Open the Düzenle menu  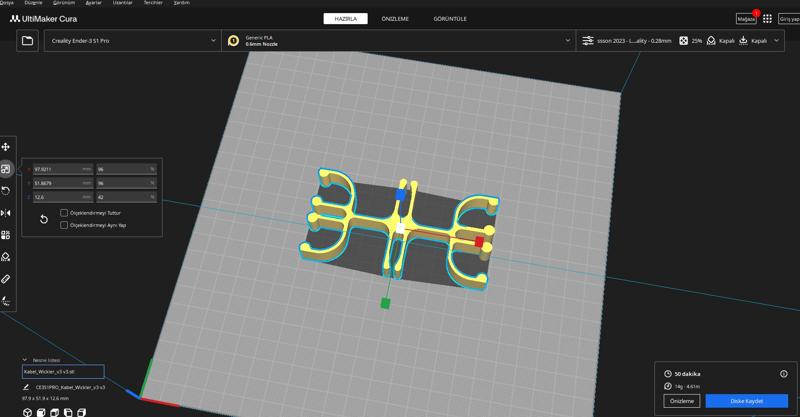(34, 3)
